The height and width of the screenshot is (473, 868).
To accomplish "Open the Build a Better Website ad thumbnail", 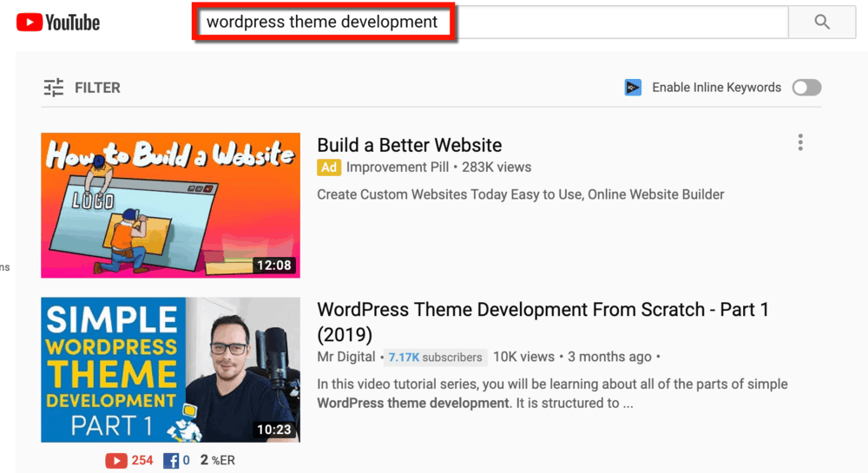I will [x=170, y=205].
